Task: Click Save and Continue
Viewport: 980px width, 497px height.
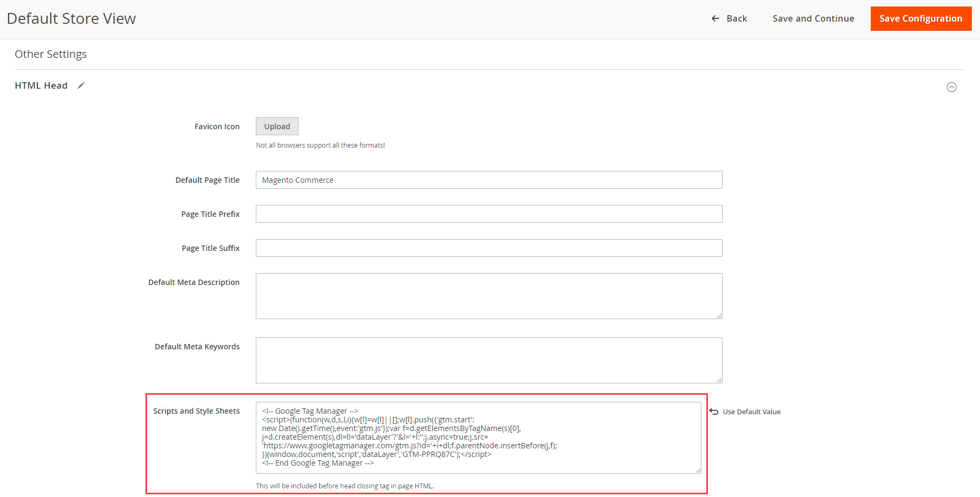Action: coord(813,18)
